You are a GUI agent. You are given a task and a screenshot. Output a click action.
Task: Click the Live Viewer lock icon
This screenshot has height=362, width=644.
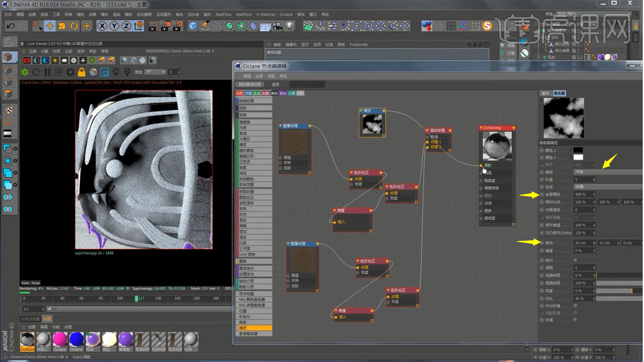pos(82,72)
